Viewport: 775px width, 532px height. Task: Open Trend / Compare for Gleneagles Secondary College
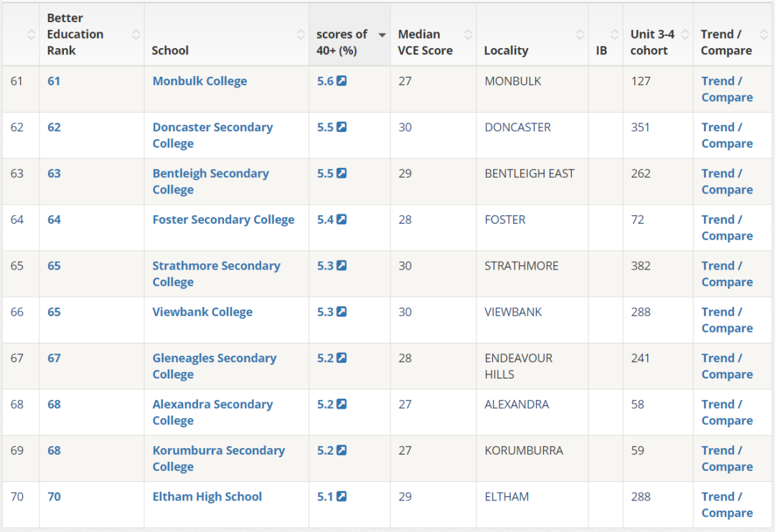(727, 366)
